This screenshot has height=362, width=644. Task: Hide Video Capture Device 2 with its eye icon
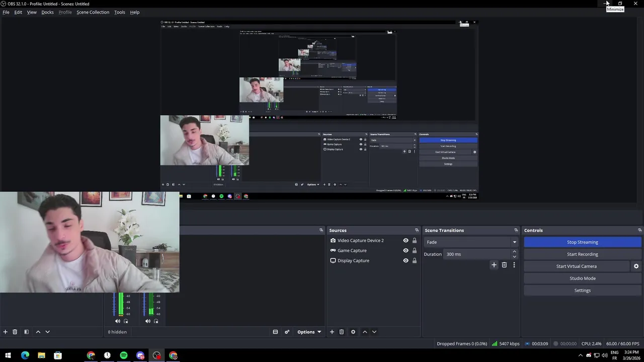(x=406, y=240)
